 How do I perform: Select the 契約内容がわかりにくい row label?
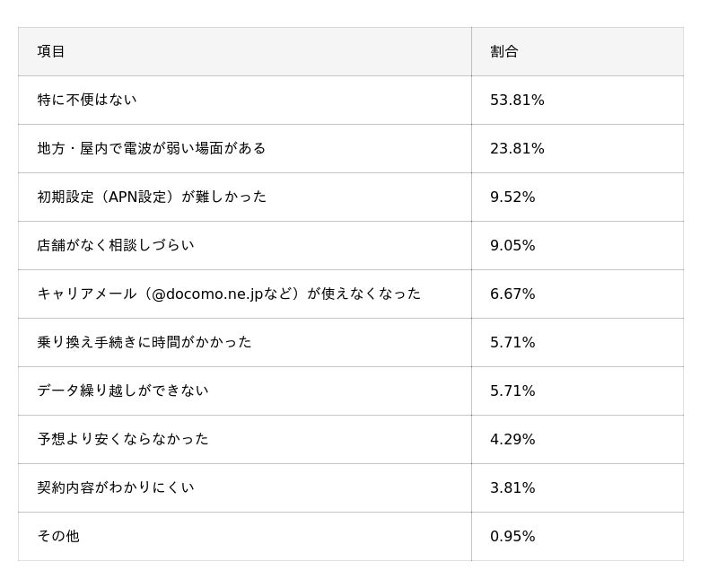[116, 487]
